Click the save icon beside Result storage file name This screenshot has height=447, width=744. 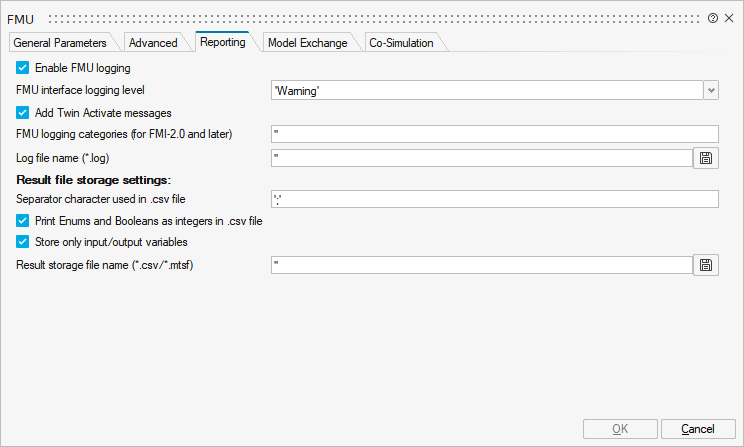point(707,265)
